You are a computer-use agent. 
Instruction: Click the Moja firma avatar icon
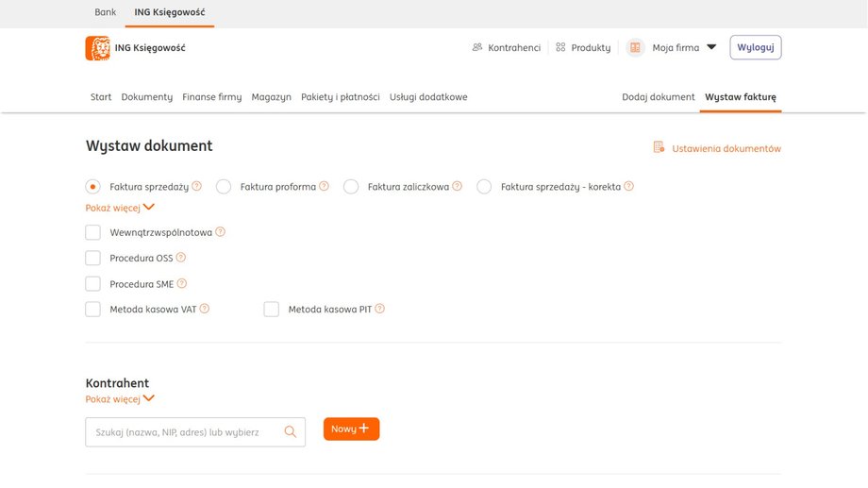[x=635, y=47]
